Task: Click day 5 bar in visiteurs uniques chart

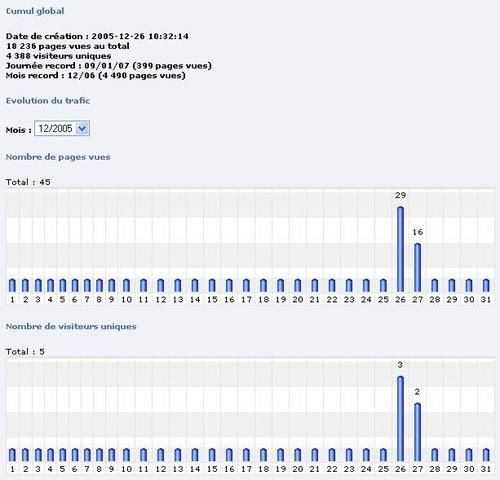Action: tap(62, 455)
